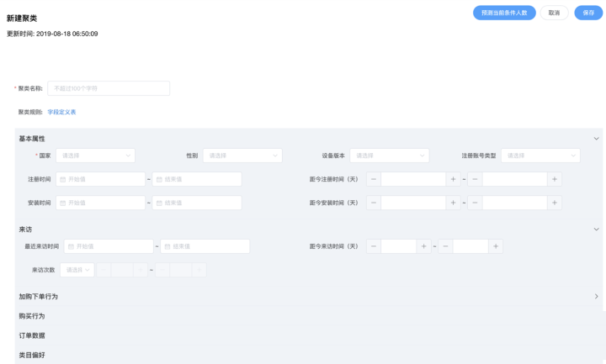This screenshot has height=364, width=606.
Task: Click calendar icon in 注册时间 start field
Action: pyautogui.click(x=61, y=179)
